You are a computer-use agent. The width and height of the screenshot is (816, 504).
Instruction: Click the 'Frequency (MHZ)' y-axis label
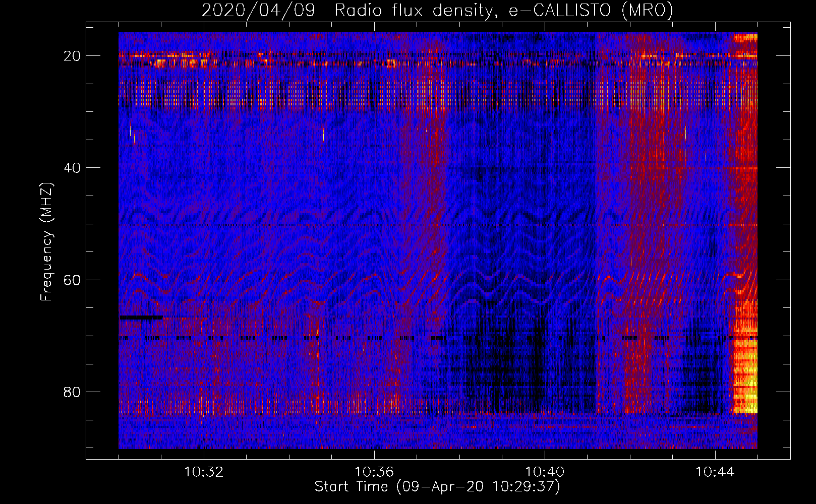[46, 242]
